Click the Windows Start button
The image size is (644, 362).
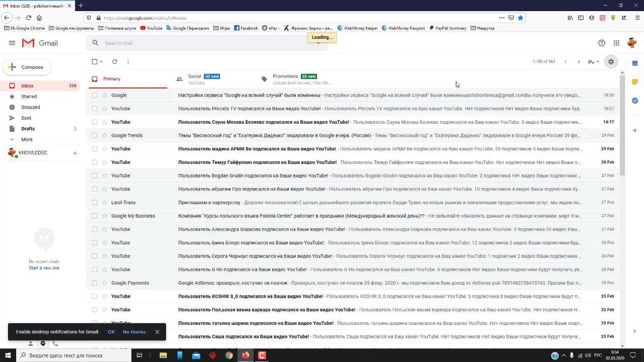pyautogui.click(x=8, y=355)
